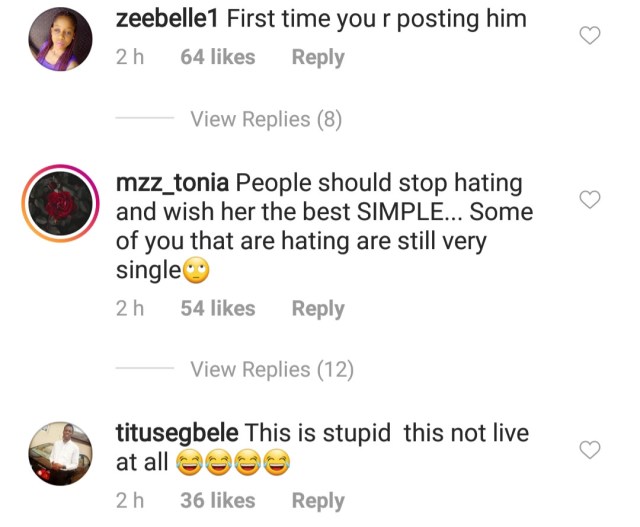
Task: Open the zeebelle1 username link
Action: [x=168, y=18]
